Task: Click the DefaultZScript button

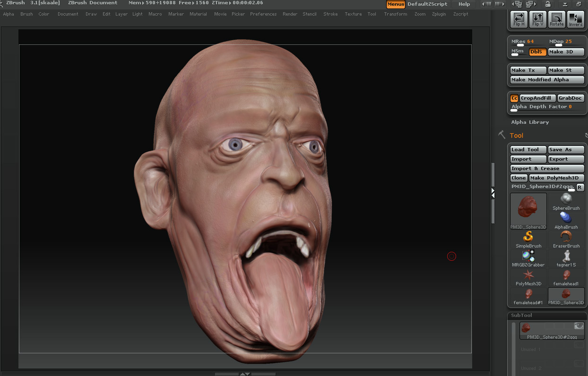Action: (x=427, y=4)
